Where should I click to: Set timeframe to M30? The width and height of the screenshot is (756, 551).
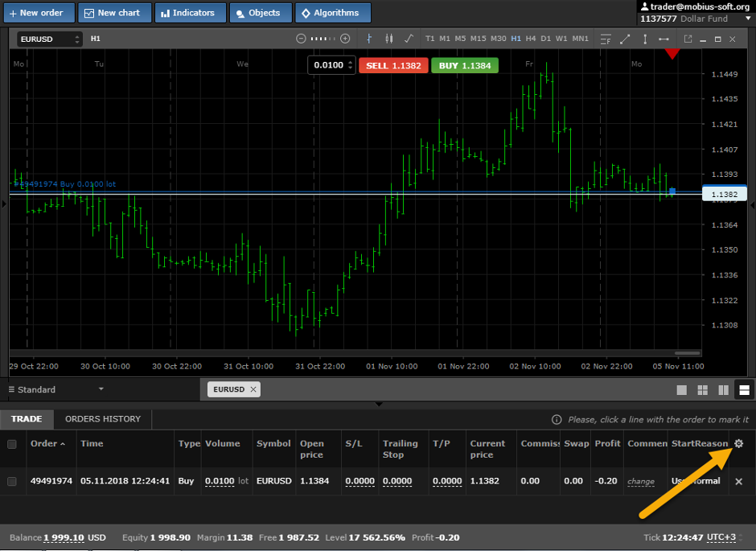click(x=499, y=39)
